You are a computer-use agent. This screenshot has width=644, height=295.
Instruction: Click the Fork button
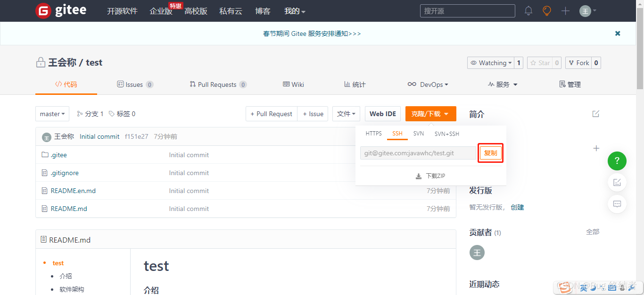click(578, 63)
